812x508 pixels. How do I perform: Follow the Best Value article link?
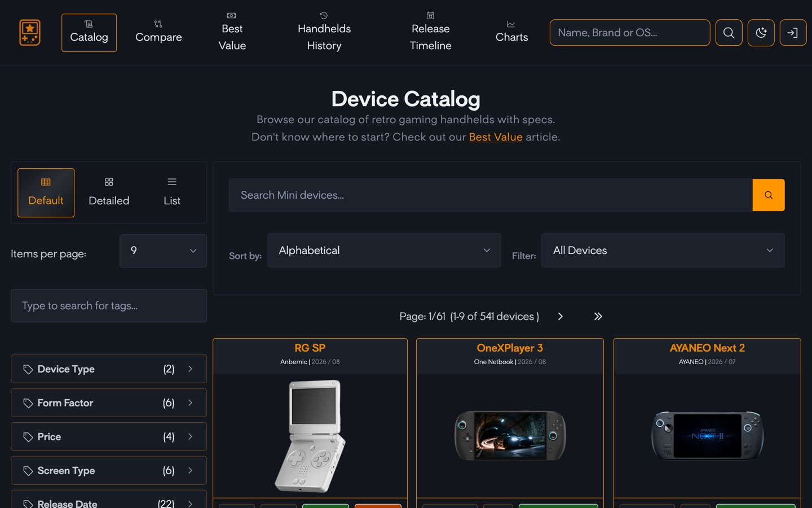point(496,137)
